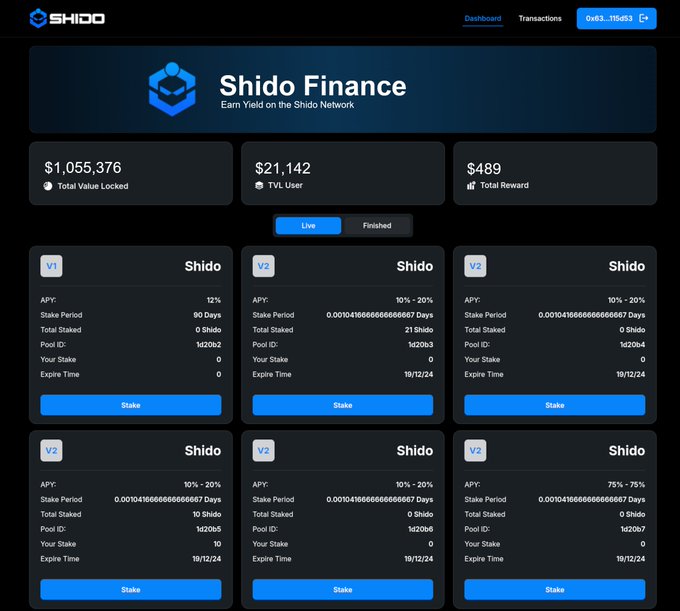Click the V2 badge on pool 1d20b7

pos(475,450)
